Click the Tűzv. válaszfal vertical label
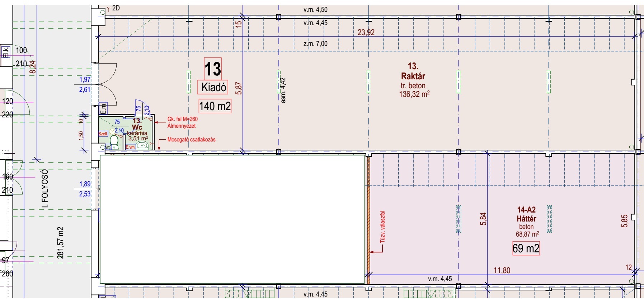This screenshot has width=644, height=303. click(x=382, y=227)
